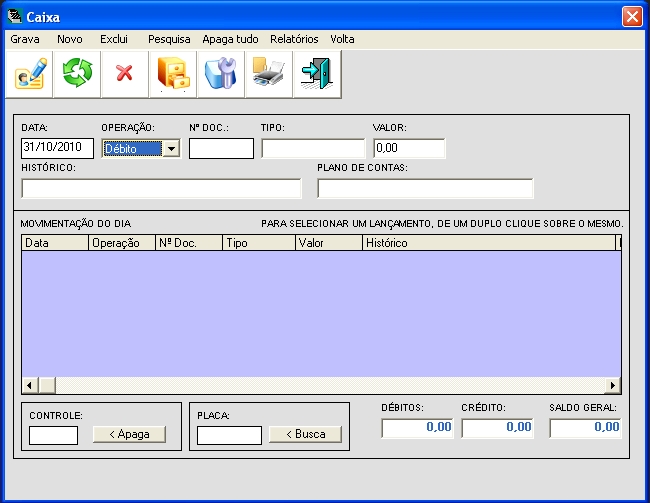Click the horizontal scrollbar right arrow

pos(613,385)
